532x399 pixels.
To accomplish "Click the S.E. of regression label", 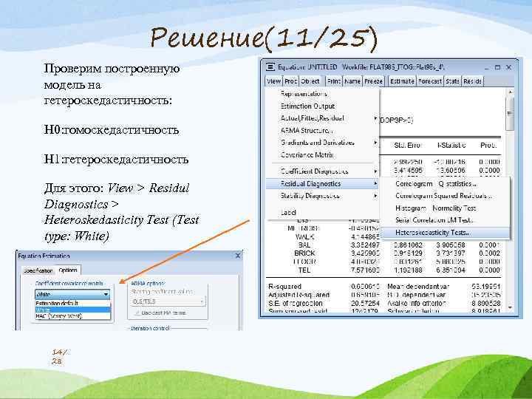I will (x=296, y=303).
